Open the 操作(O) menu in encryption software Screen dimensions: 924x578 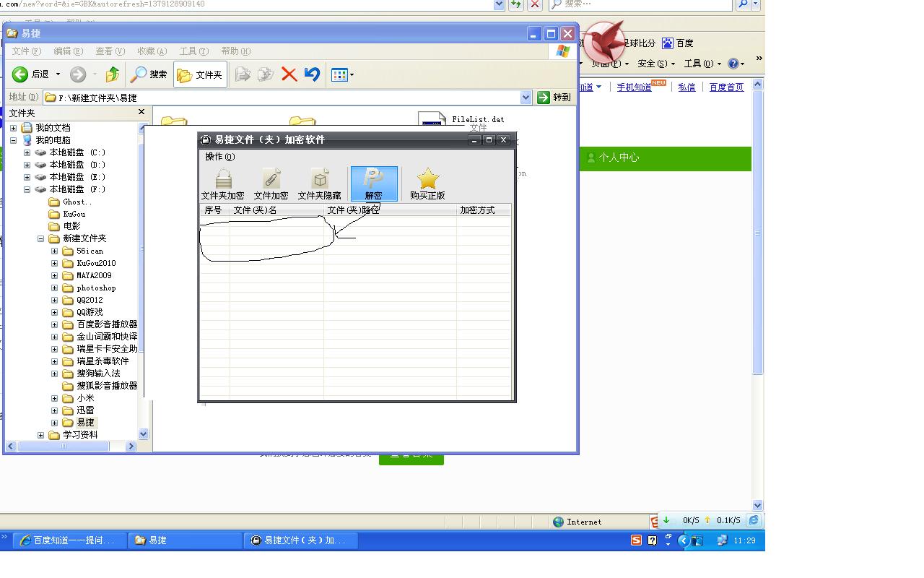220,157
